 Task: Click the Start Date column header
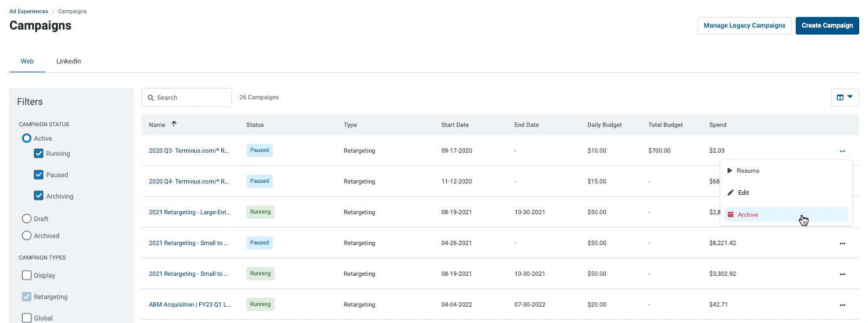(455, 125)
